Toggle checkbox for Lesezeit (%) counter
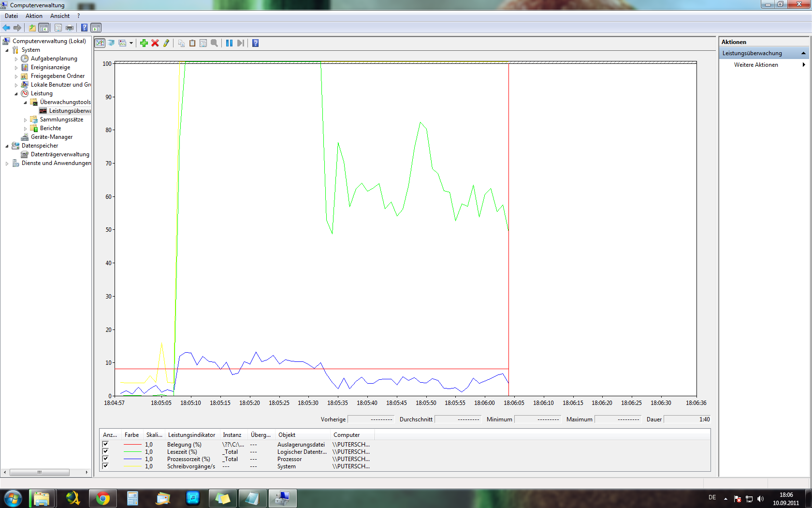812x508 pixels. [105, 451]
